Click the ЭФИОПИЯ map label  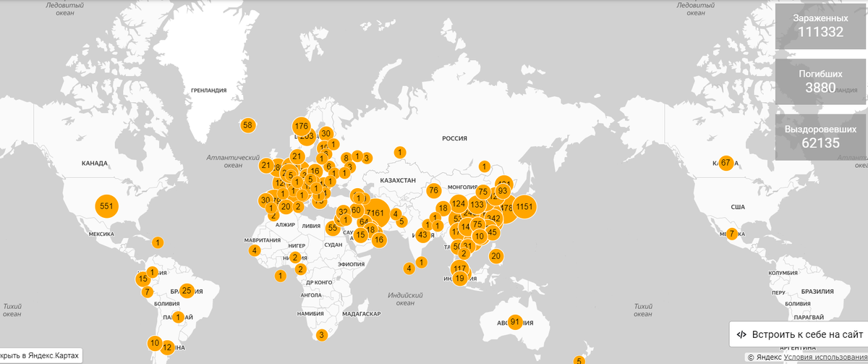pos(351,265)
